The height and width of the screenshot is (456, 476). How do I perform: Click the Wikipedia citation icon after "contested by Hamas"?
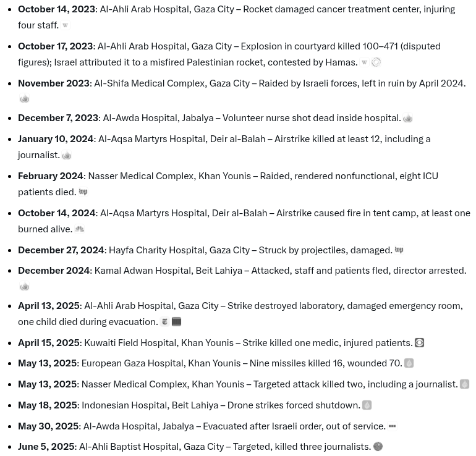[x=364, y=62]
